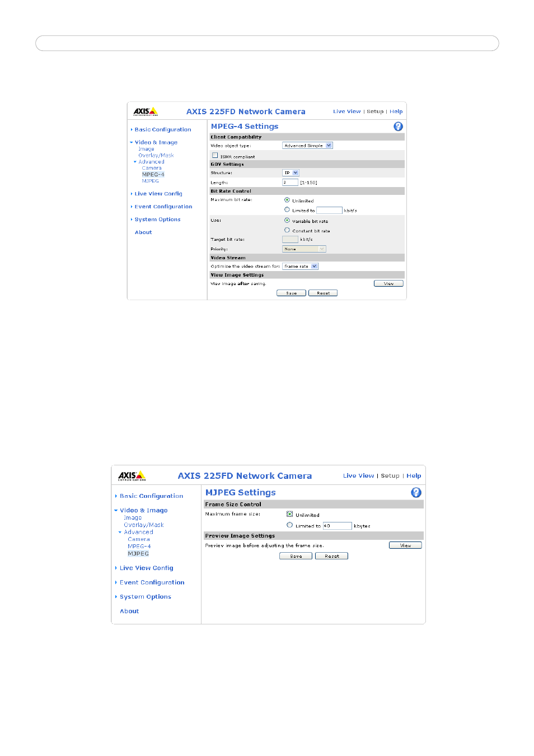Click the Limited to kbit/s input field
This screenshot has width=534, height=756.
(329, 211)
